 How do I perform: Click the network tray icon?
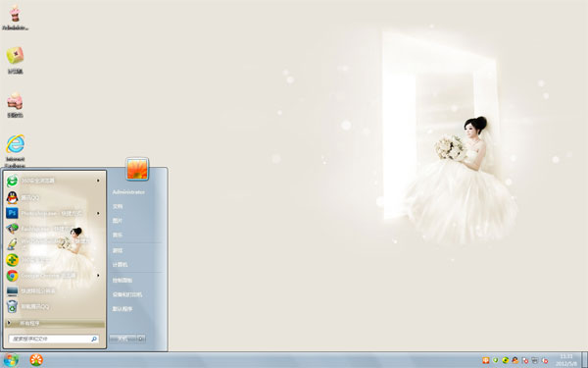click(x=535, y=360)
